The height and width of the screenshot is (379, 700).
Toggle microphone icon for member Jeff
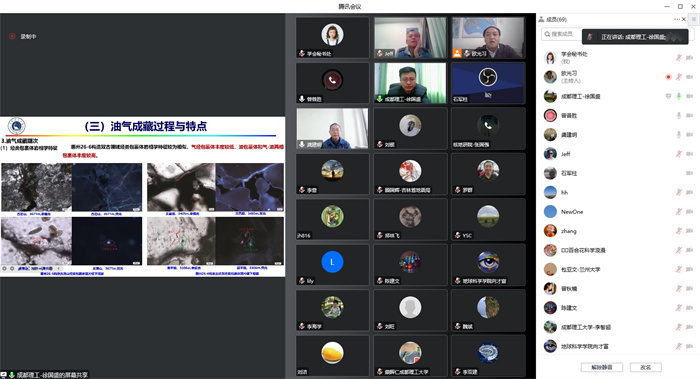tap(679, 154)
